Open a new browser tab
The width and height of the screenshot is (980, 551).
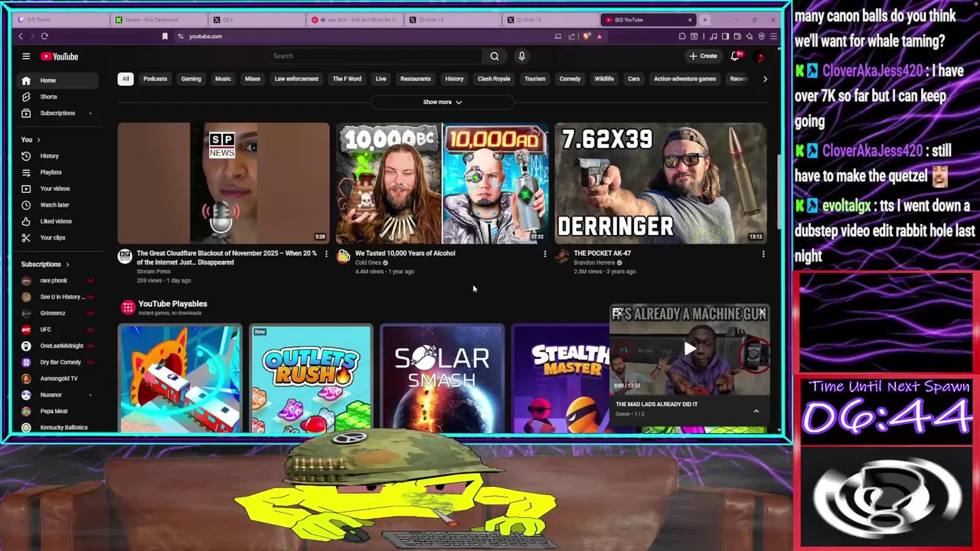coord(704,20)
